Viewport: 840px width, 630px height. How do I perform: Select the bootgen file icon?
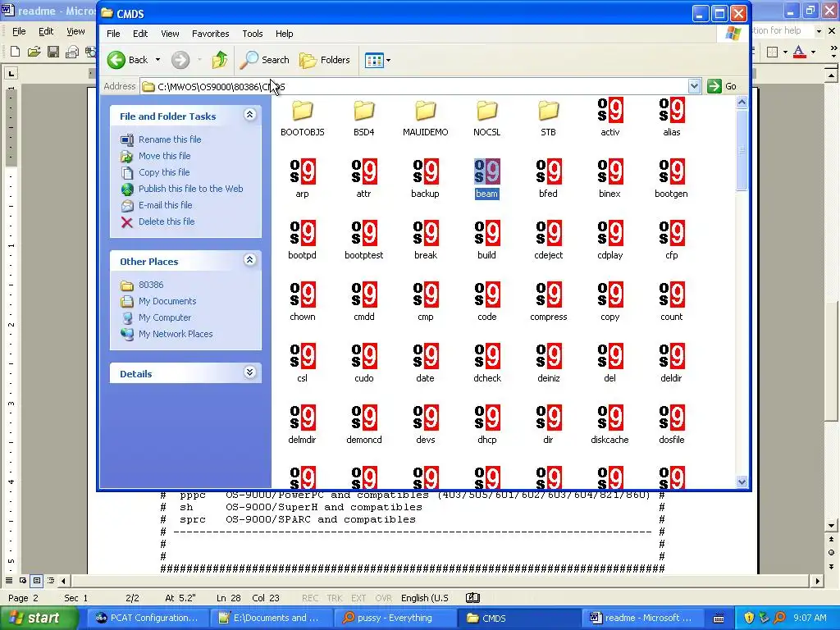click(671, 171)
